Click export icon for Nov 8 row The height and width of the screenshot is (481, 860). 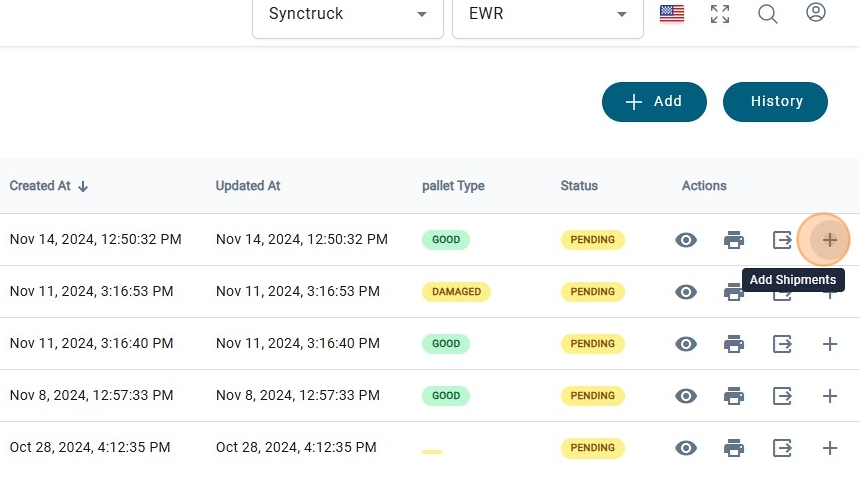pyautogui.click(x=782, y=396)
